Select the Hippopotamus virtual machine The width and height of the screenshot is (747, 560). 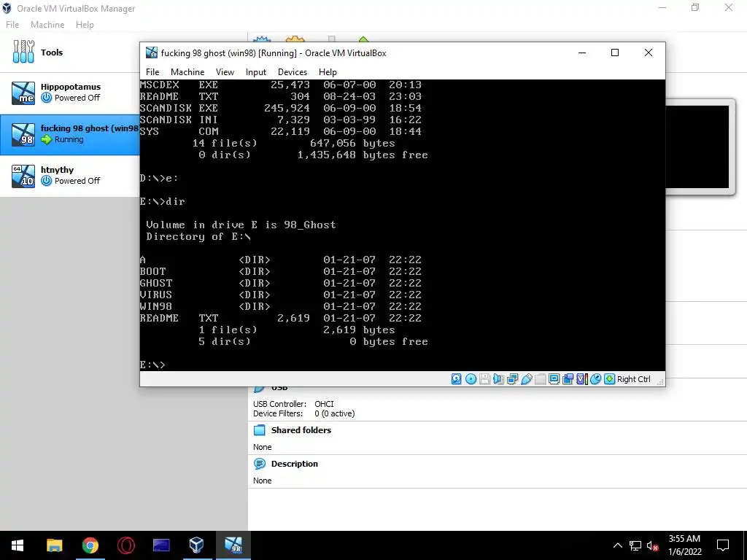pos(69,93)
